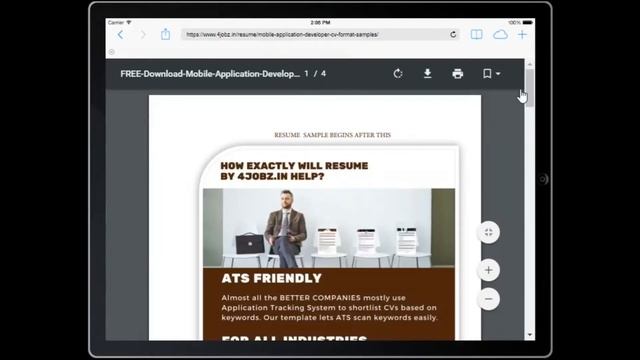Click the HOW EXACTLY WILL RESUME heading

tap(294, 171)
